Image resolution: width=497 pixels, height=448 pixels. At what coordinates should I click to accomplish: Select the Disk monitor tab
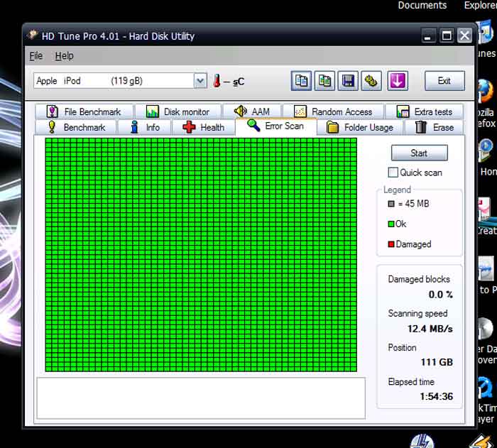(177, 111)
